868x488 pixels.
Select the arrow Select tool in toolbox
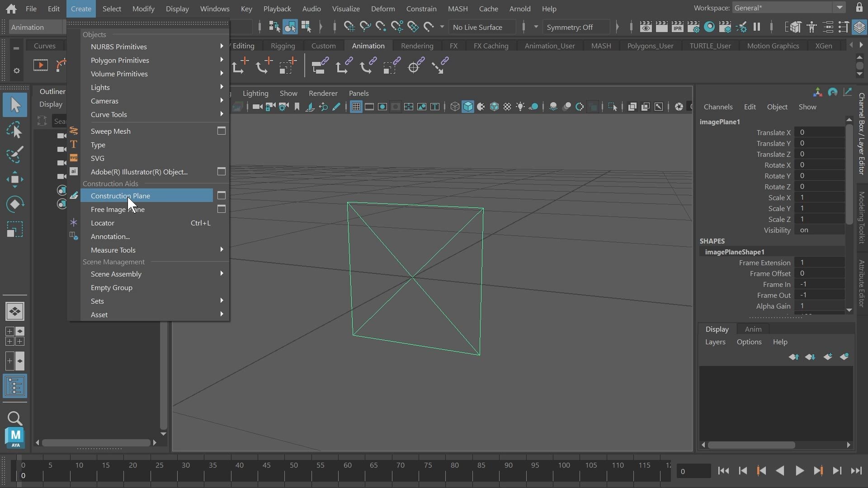click(15, 105)
